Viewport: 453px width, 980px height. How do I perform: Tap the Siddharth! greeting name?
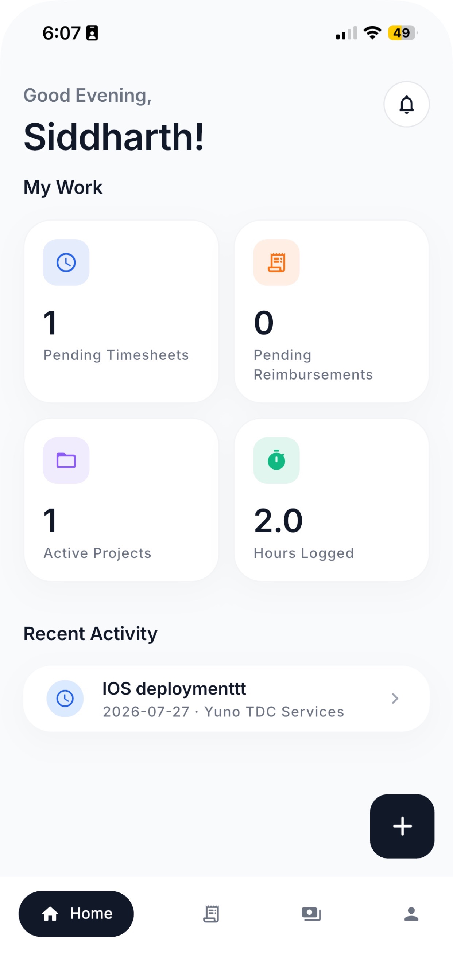coord(114,137)
